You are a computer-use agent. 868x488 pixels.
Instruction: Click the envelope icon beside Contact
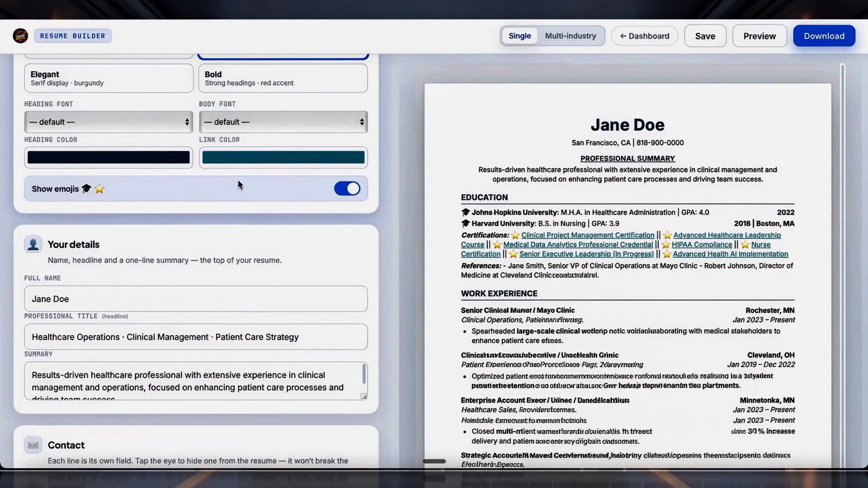(33, 445)
